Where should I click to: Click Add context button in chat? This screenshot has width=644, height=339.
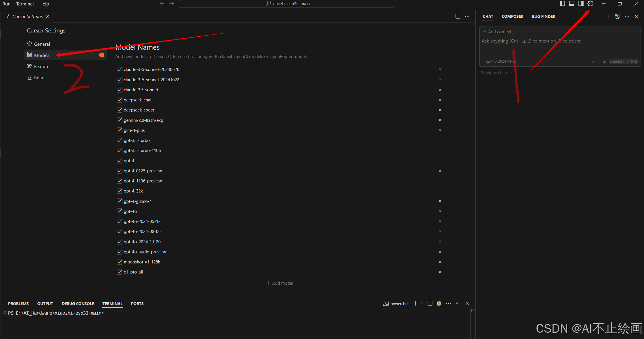point(497,32)
